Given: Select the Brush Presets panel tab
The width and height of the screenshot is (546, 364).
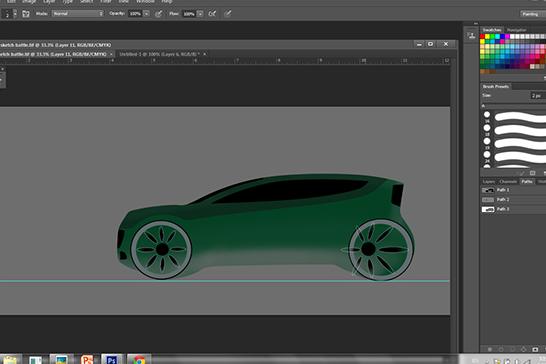Looking at the screenshot, I should [496, 86].
